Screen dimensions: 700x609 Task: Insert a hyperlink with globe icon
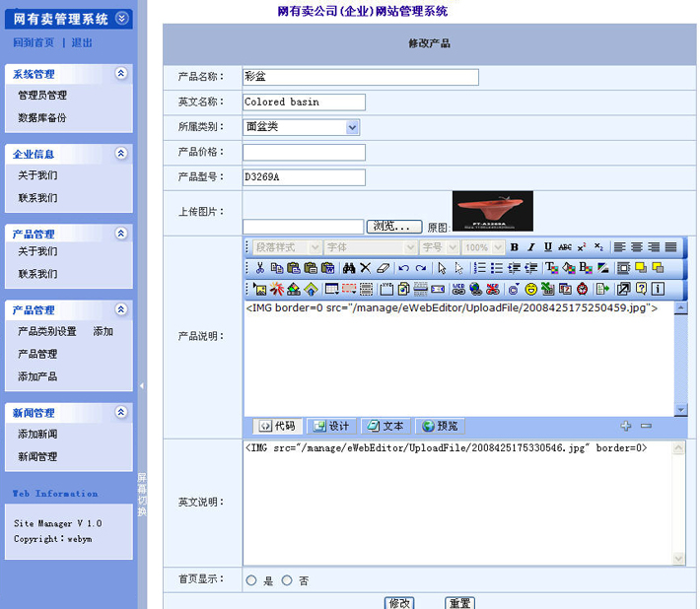click(475, 289)
